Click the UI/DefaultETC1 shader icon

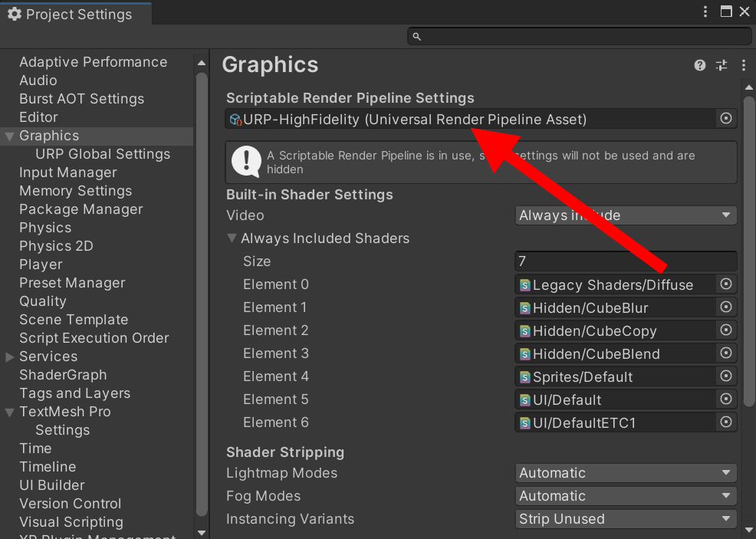[x=525, y=423]
